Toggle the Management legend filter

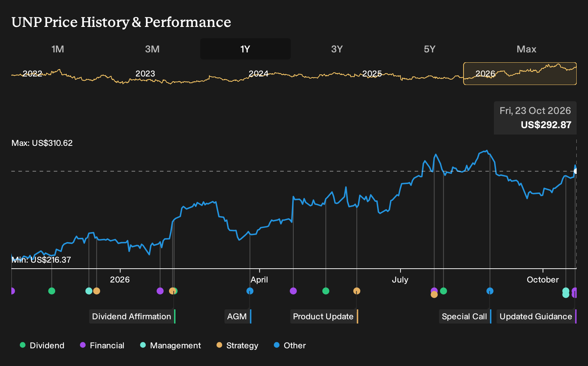click(x=171, y=345)
